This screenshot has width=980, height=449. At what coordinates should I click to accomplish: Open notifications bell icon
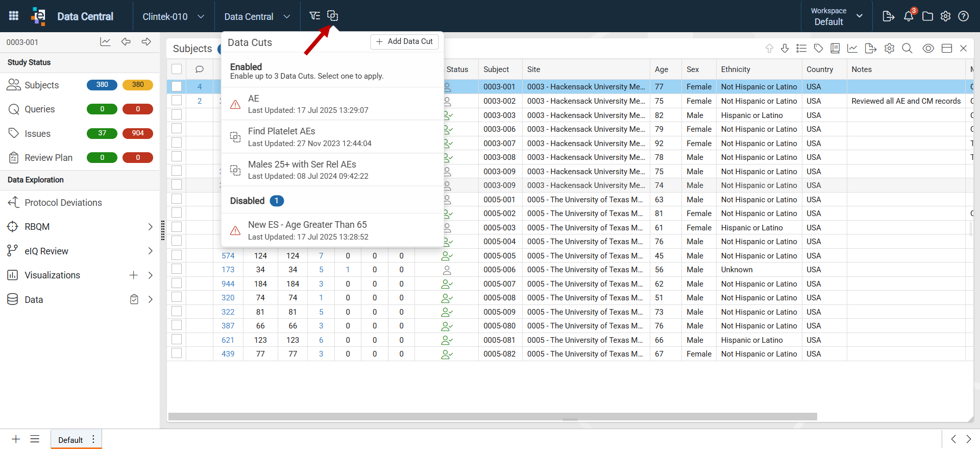(x=909, y=16)
